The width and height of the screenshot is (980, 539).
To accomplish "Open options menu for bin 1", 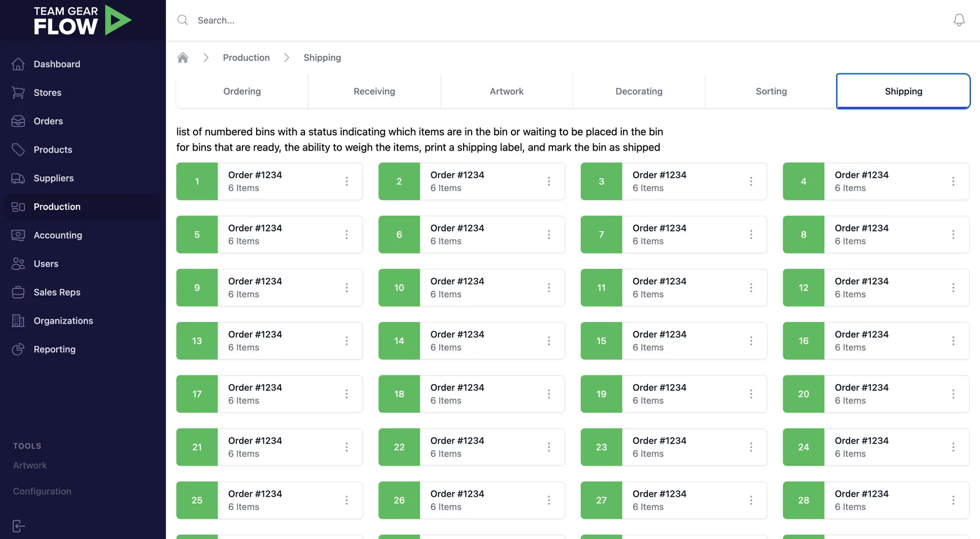I will coord(347,181).
